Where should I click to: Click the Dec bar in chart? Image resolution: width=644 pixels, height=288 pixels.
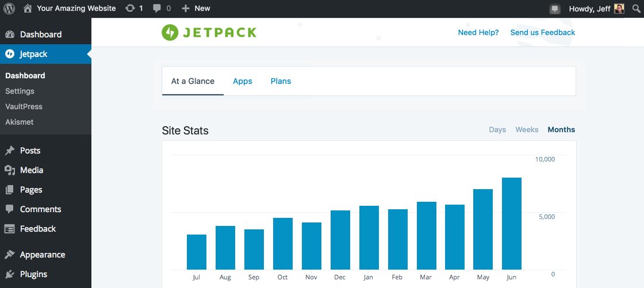click(x=340, y=240)
